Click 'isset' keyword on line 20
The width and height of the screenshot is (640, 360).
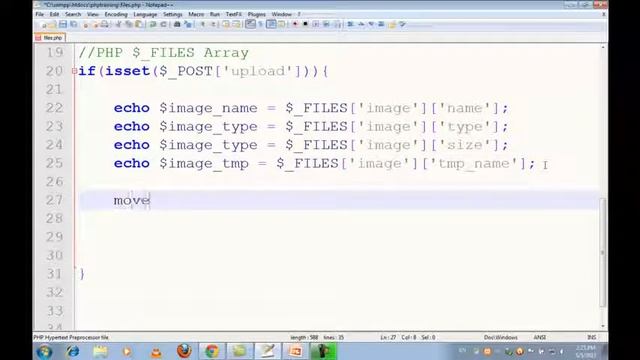tap(127, 71)
